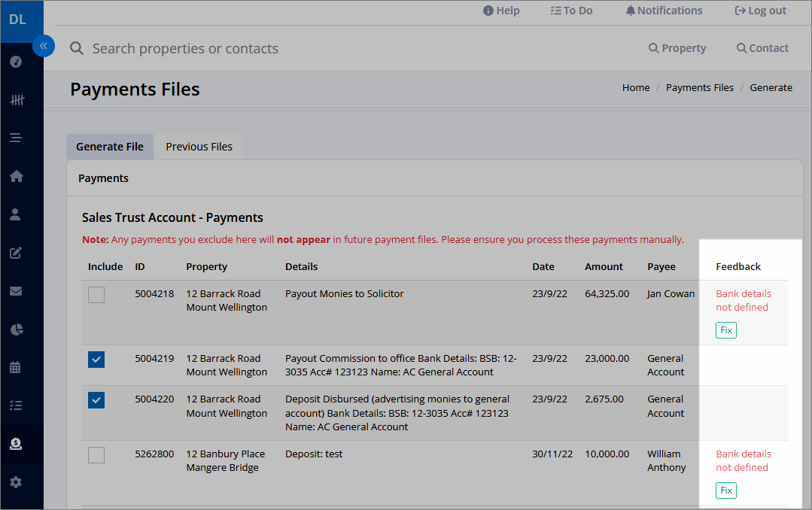This screenshot has width=812, height=510.
Task: Open the Notifications bell link
Action: pyautogui.click(x=664, y=11)
